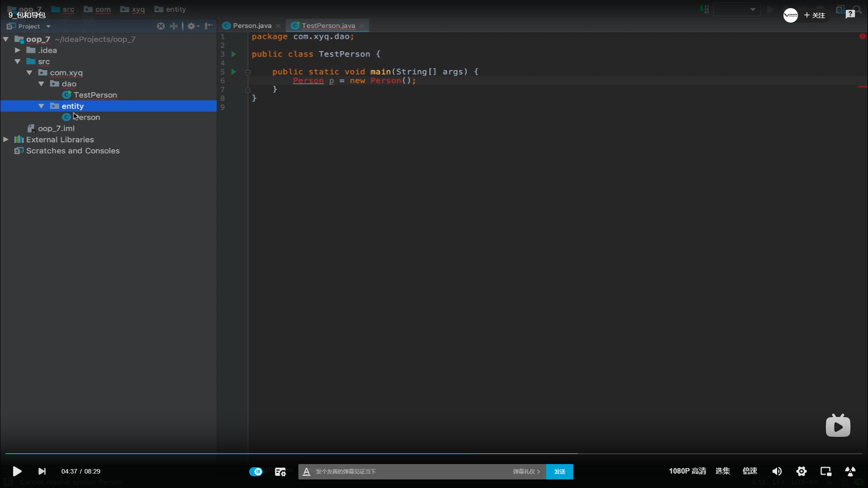Open the 1080P 高清 quality menu
The width and height of the screenshot is (868, 488).
point(687,471)
